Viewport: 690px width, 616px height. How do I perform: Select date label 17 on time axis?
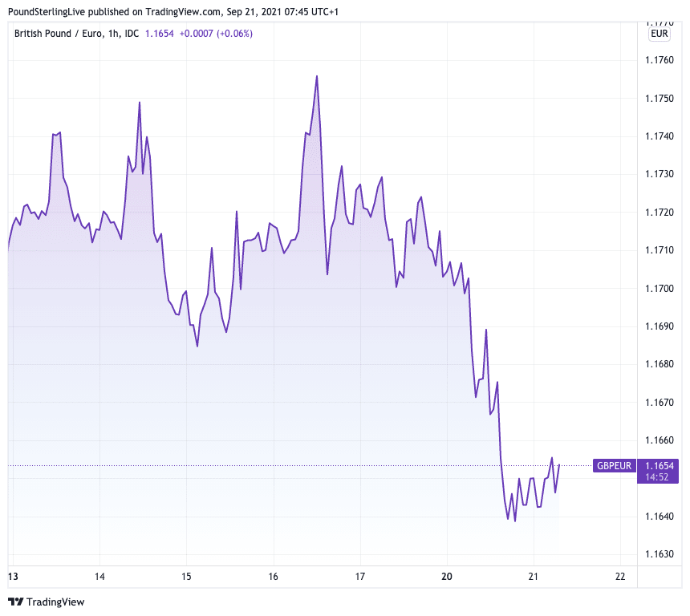360,576
